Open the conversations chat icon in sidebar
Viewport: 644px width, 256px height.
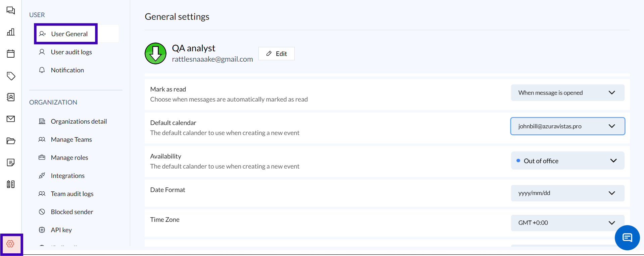[x=11, y=11]
